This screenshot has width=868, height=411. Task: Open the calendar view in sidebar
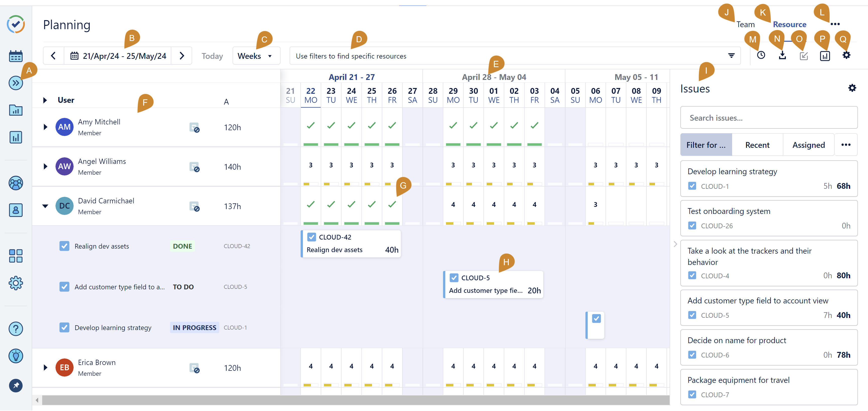pos(16,56)
